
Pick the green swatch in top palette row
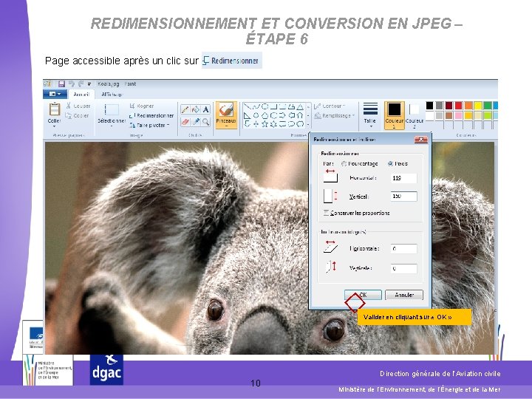(488, 106)
